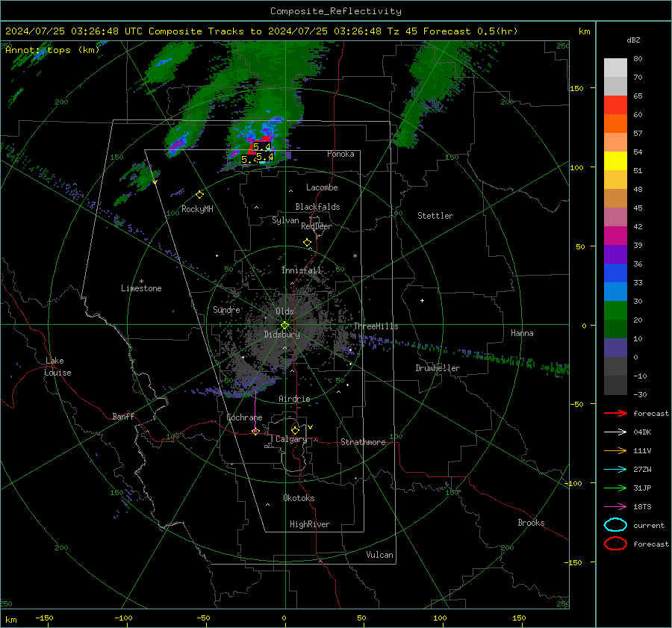Click the Sundre town label

[226, 310]
